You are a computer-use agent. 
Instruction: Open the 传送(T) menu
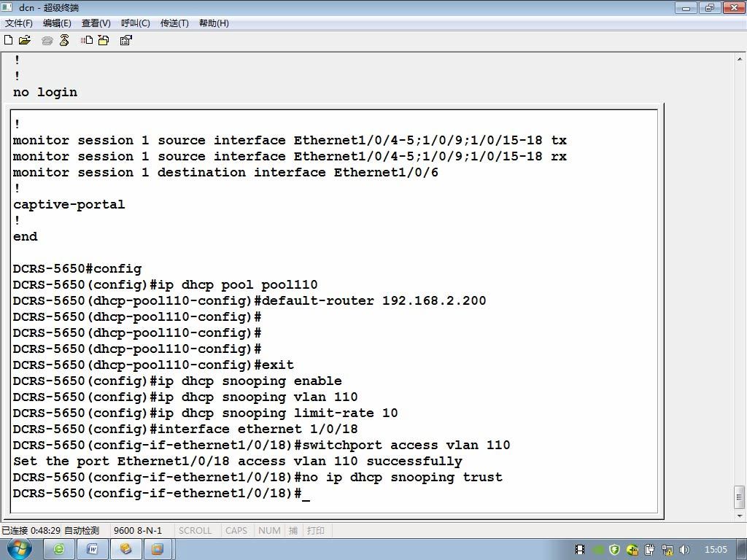coord(174,23)
